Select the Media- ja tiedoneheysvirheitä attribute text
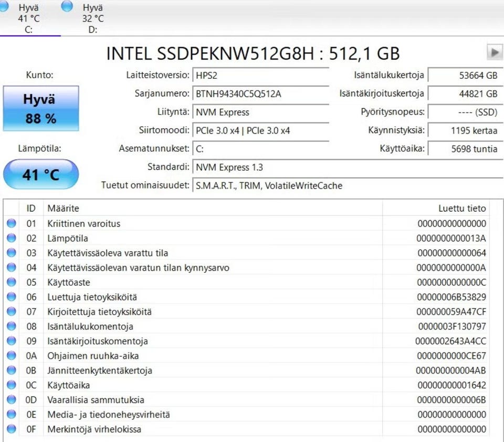This screenshot has height=442, width=504. pyautogui.click(x=109, y=415)
